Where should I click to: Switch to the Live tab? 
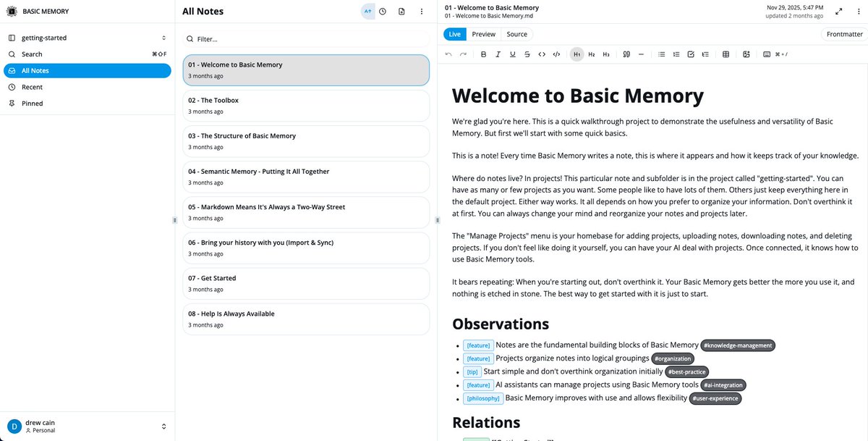coord(455,34)
